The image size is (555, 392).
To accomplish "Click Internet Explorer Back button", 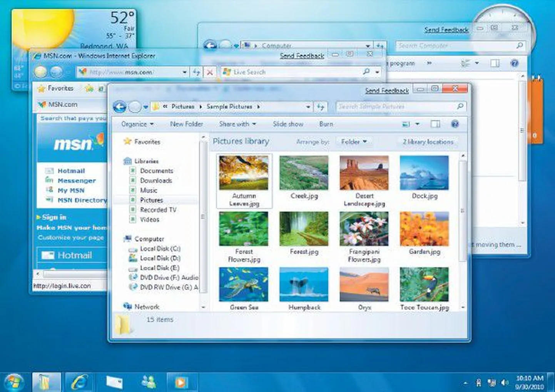I will 41,72.
